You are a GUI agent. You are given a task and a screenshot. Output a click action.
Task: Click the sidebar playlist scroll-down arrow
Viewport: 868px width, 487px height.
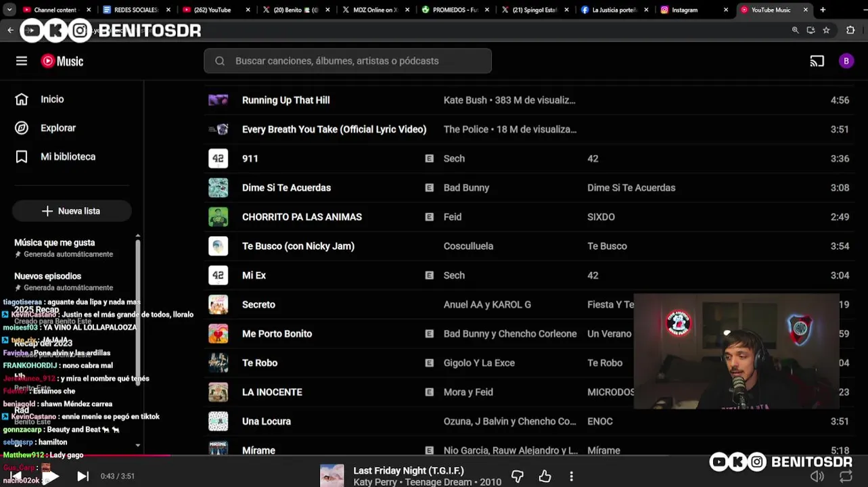click(138, 445)
